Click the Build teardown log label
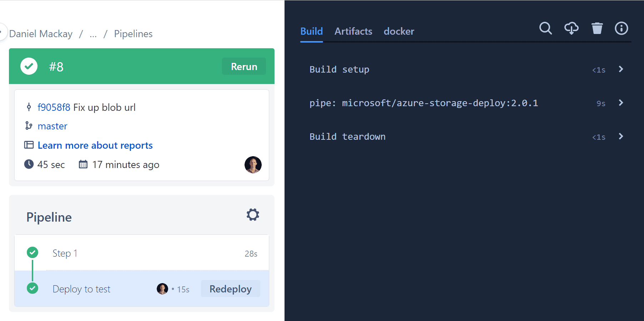The width and height of the screenshot is (644, 321). [x=347, y=137]
